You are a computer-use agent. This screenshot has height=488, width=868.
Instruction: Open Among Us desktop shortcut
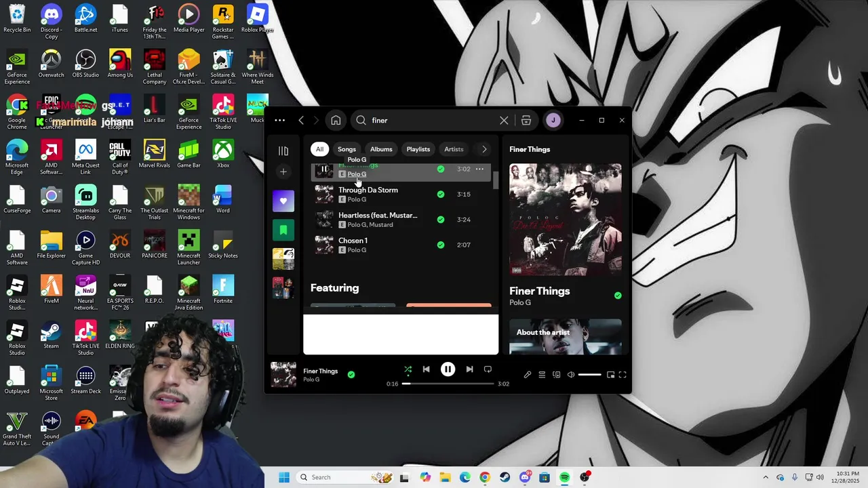tap(120, 64)
